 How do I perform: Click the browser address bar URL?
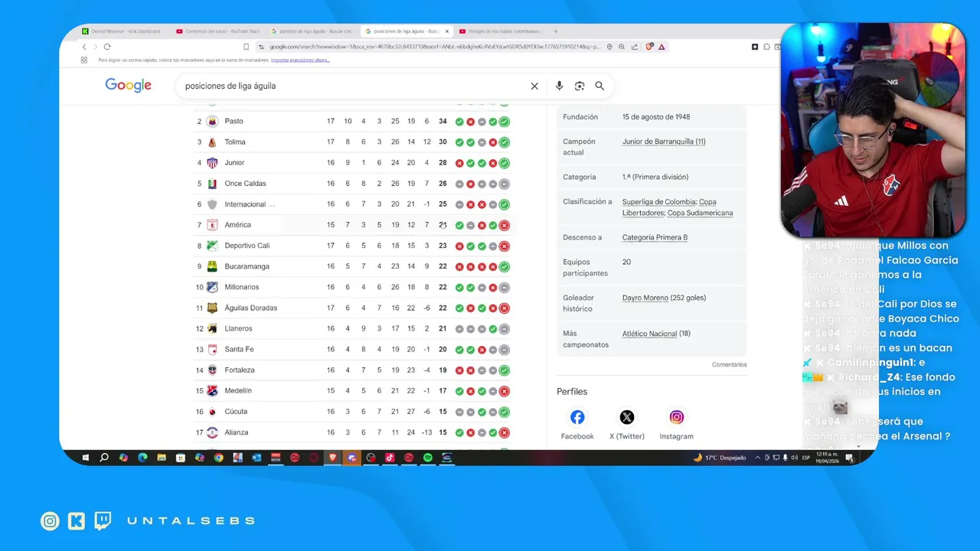point(434,47)
